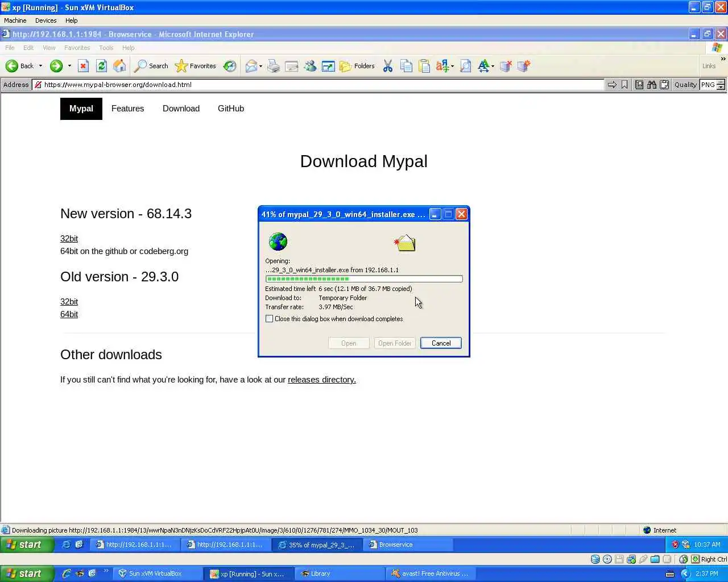This screenshot has width=728, height=582.
Task: Open the Folders toolbar button
Action: (357, 66)
